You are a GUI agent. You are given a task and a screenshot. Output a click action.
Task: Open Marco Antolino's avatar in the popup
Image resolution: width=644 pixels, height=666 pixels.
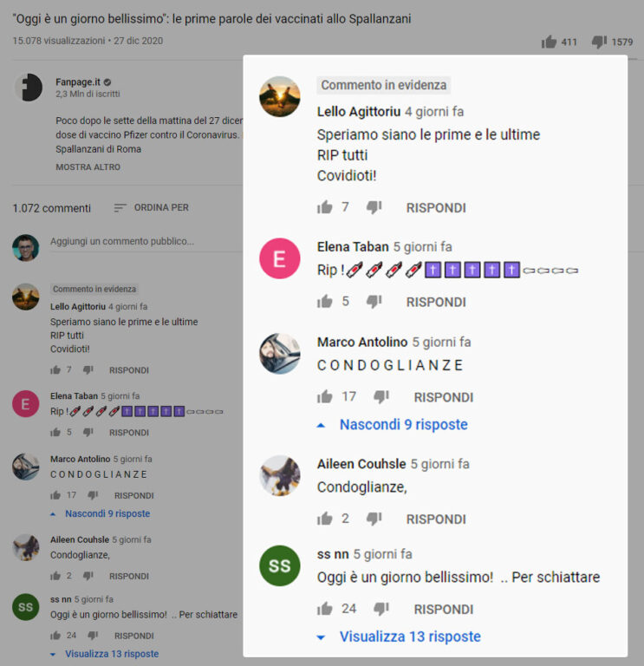[x=279, y=354]
